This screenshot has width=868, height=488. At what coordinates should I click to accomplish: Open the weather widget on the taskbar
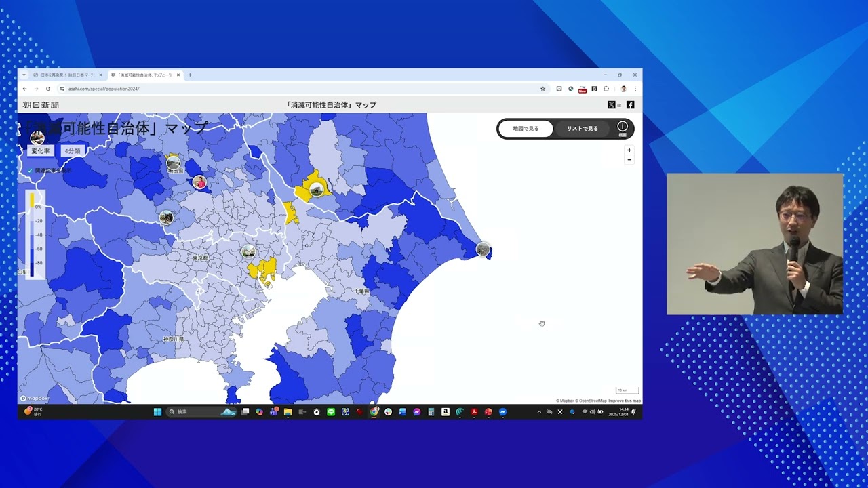pos(33,411)
